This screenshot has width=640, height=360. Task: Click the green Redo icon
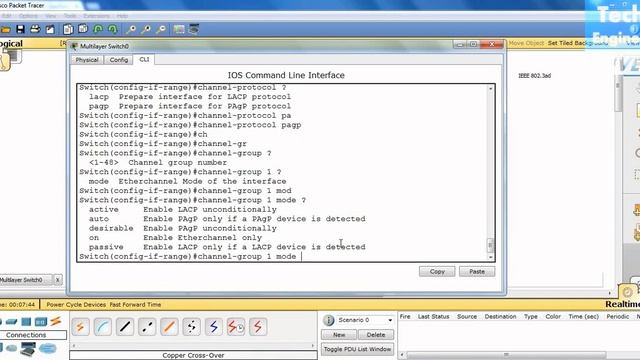[x=113, y=29]
